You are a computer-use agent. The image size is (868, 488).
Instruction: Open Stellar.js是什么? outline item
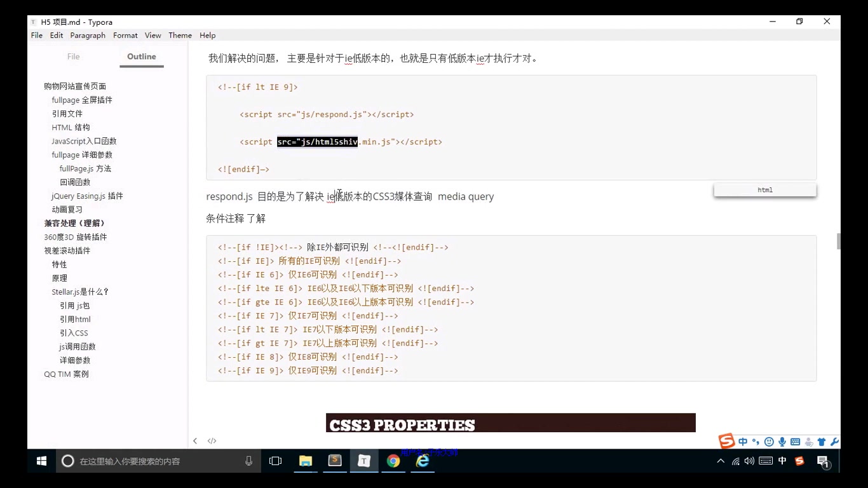tap(80, 292)
